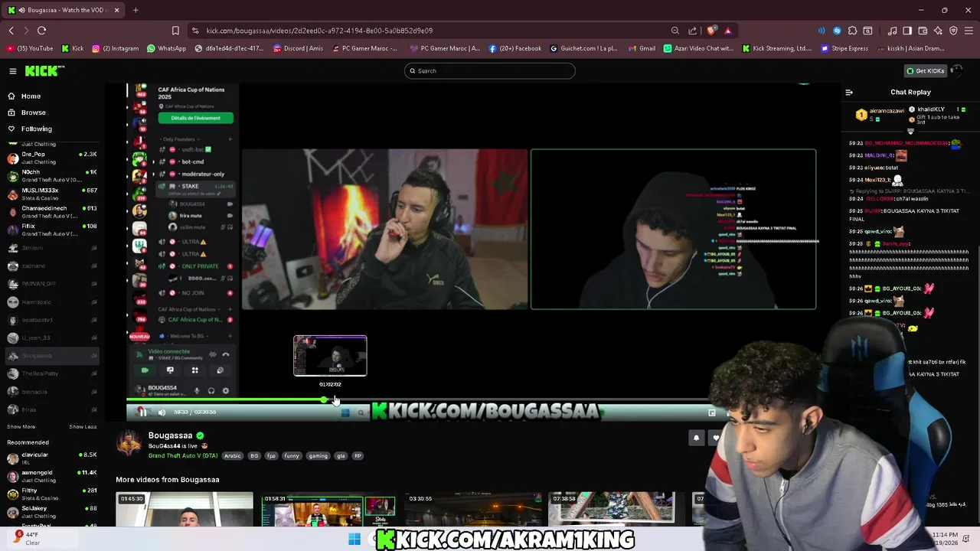Viewport: 980px width, 551px height.
Task: Open recommended channel Filthy
Action: click(x=52, y=494)
